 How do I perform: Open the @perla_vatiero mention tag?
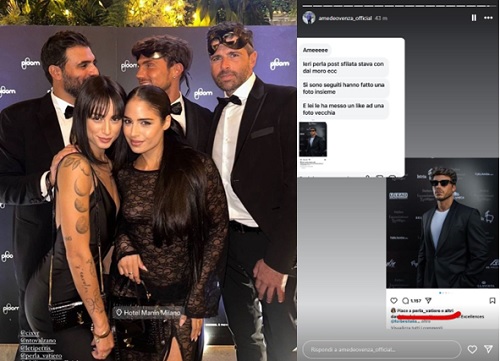[x=41, y=356]
